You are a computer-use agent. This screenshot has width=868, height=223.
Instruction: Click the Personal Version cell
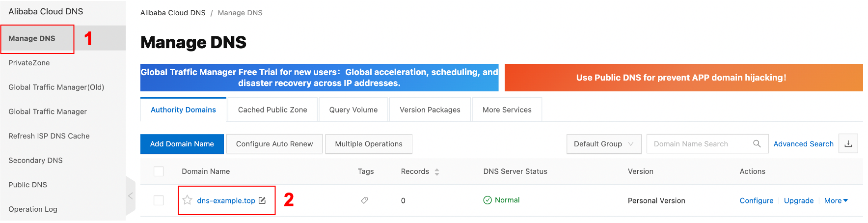[x=656, y=200]
